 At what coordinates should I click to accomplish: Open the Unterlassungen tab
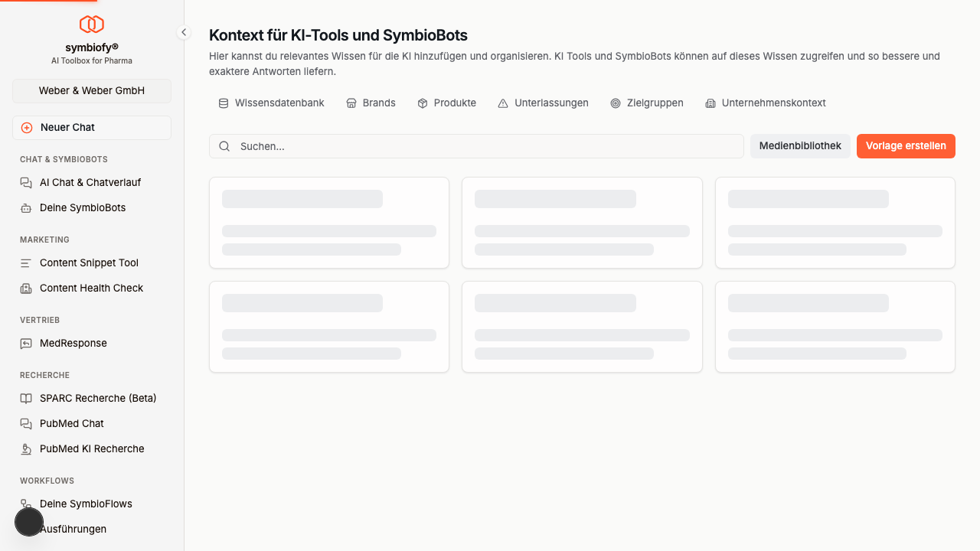[544, 103]
